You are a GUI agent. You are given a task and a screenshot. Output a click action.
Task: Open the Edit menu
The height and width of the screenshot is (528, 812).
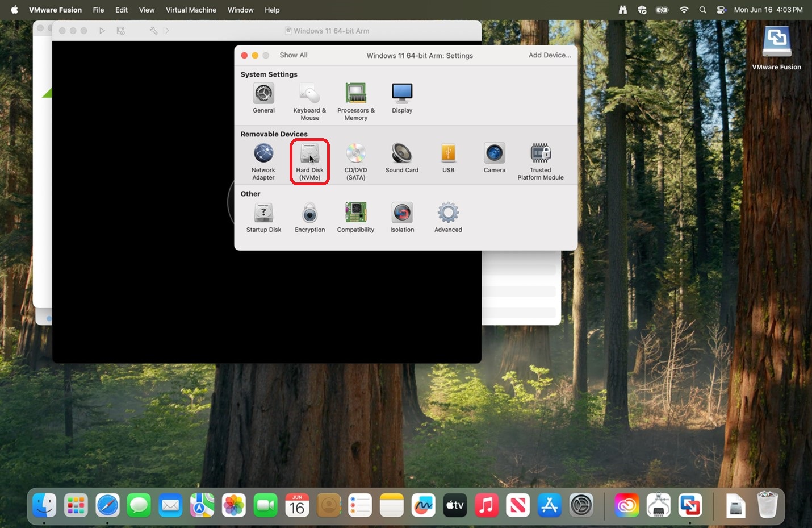[x=122, y=10]
